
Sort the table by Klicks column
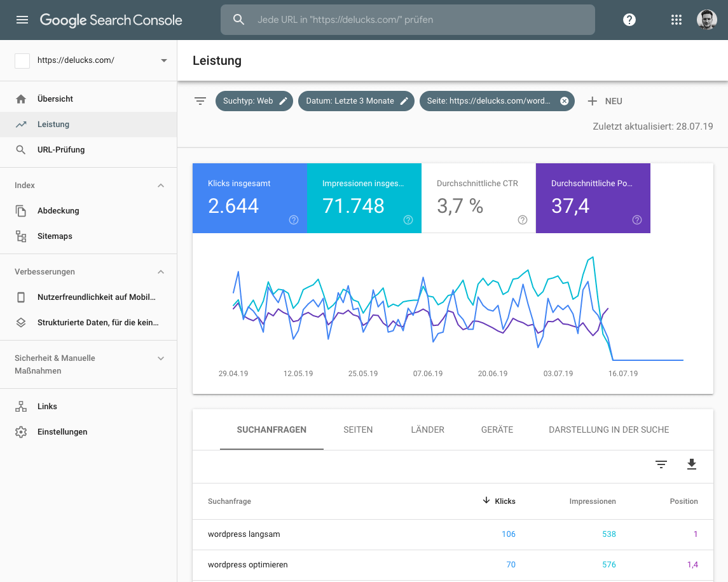point(499,501)
